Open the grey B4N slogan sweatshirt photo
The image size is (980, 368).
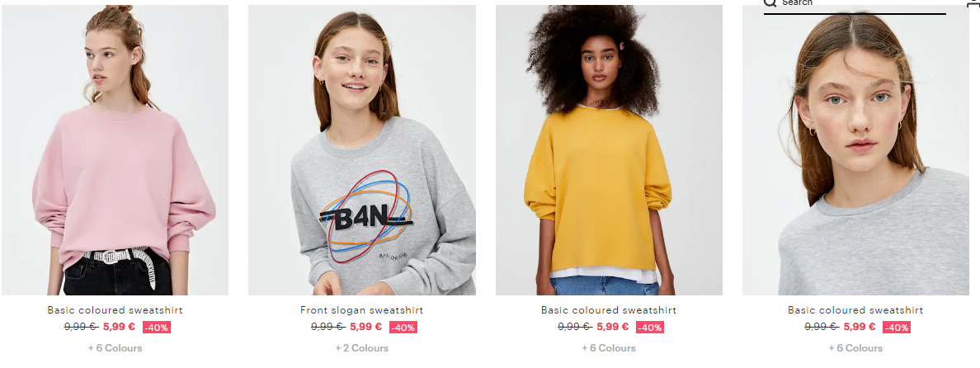362,150
